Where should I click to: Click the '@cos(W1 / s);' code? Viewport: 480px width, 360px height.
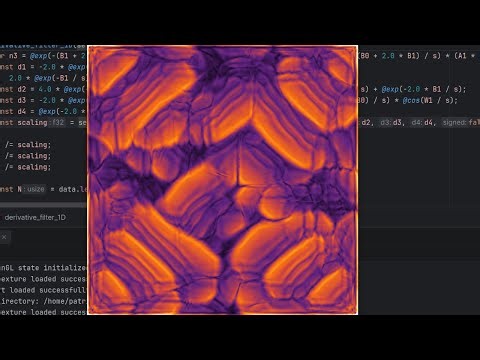click(430, 100)
